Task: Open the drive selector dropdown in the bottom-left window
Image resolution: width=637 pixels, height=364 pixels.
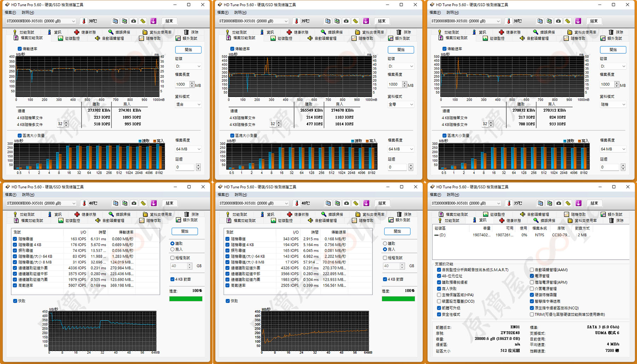Action: [x=41, y=203]
